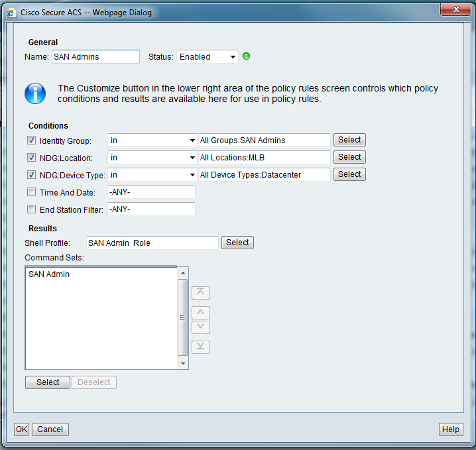Click the All Device Types:Datacenter field
The height and width of the screenshot is (450, 476).
click(x=265, y=175)
